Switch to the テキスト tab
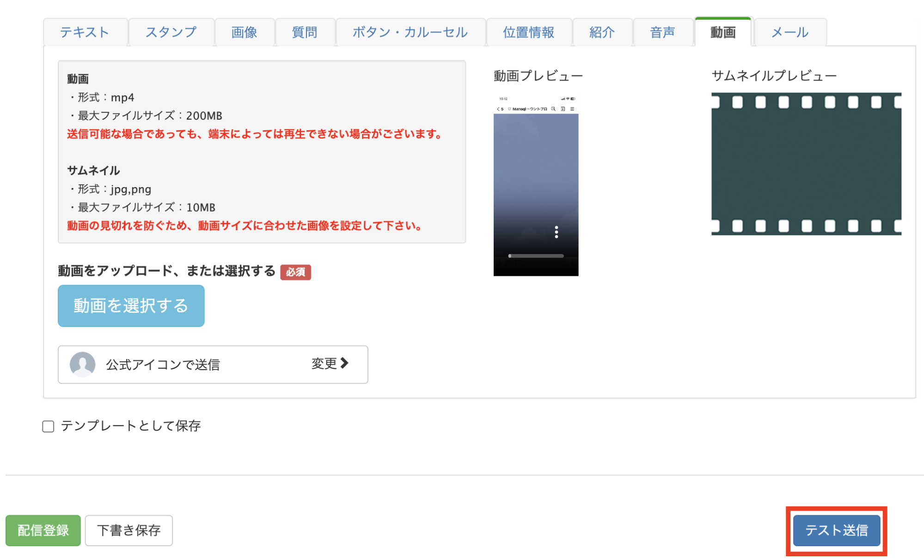 pyautogui.click(x=85, y=32)
